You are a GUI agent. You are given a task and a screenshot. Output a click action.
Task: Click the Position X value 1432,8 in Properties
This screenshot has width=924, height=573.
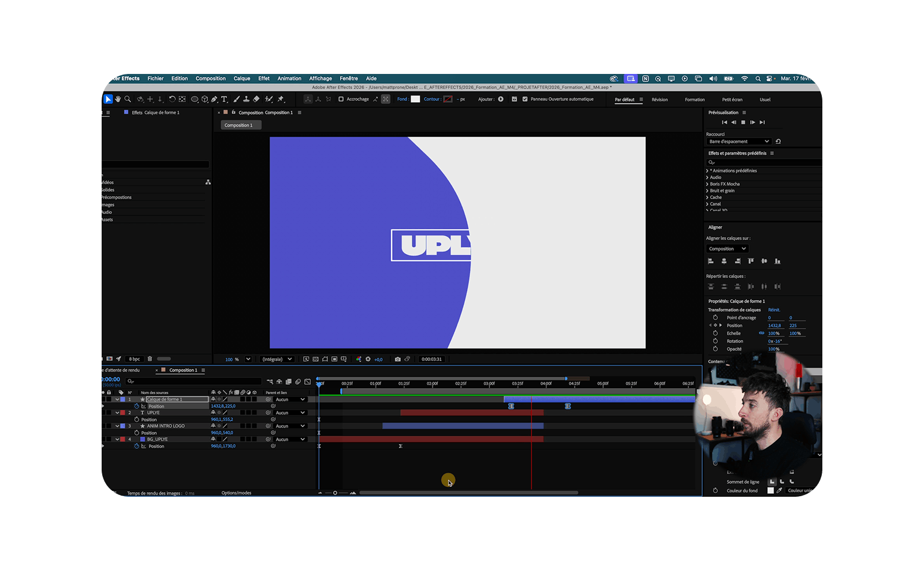774,325
